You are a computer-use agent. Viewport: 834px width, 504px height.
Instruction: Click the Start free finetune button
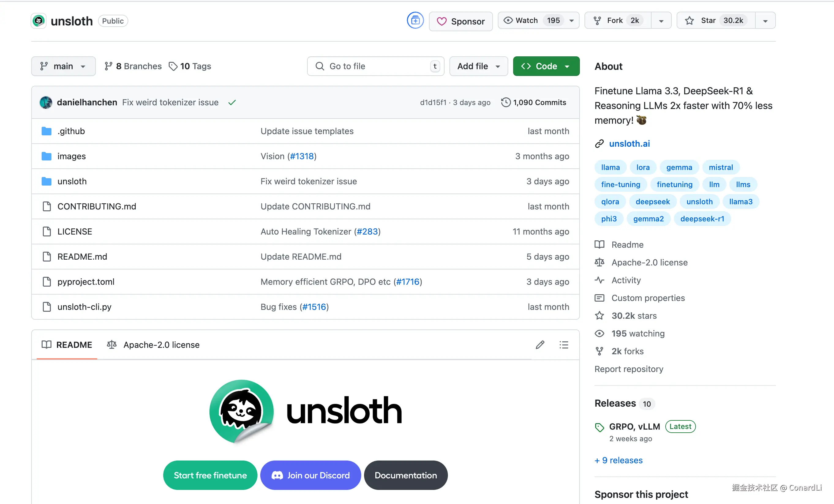point(210,475)
